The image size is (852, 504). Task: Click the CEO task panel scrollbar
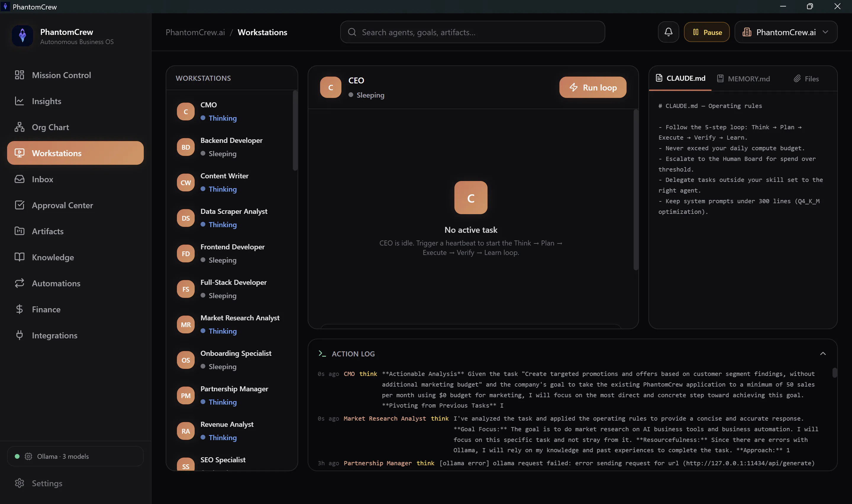(636, 190)
